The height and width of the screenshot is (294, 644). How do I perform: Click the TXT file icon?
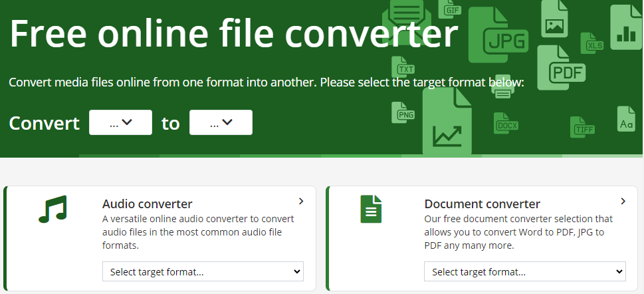(x=405, y=67)
